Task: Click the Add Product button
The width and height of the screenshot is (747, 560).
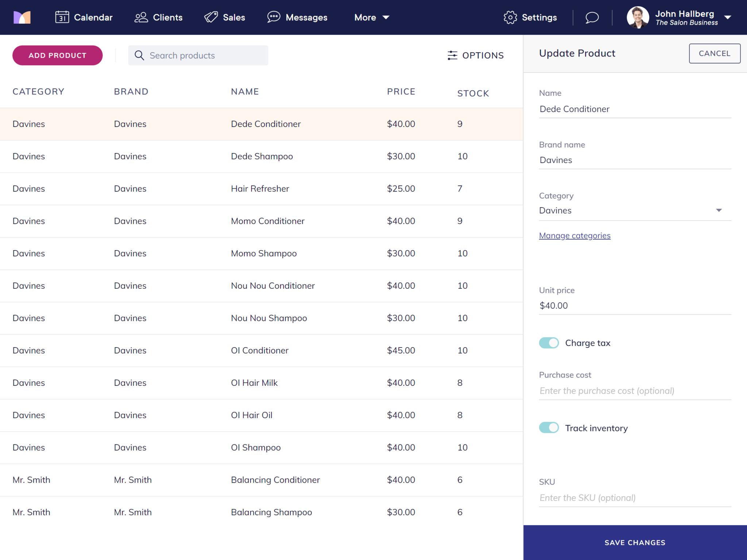Action: [x=58, y=55]
